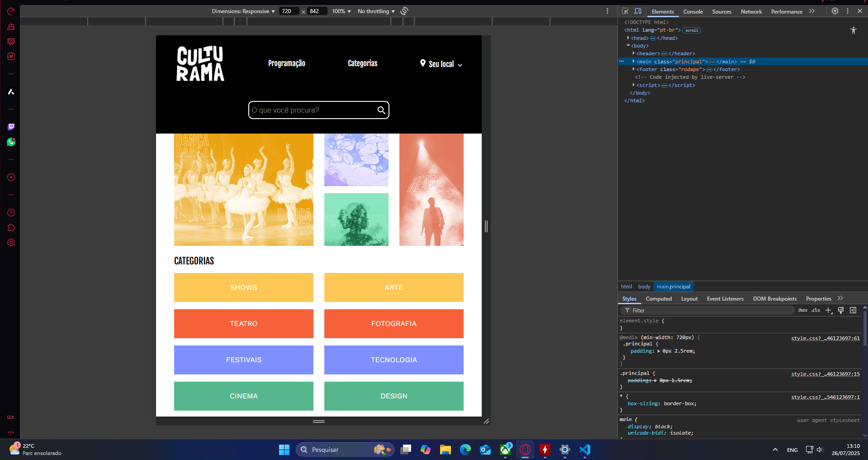Expand the script element node

click(x=634, y=85)
